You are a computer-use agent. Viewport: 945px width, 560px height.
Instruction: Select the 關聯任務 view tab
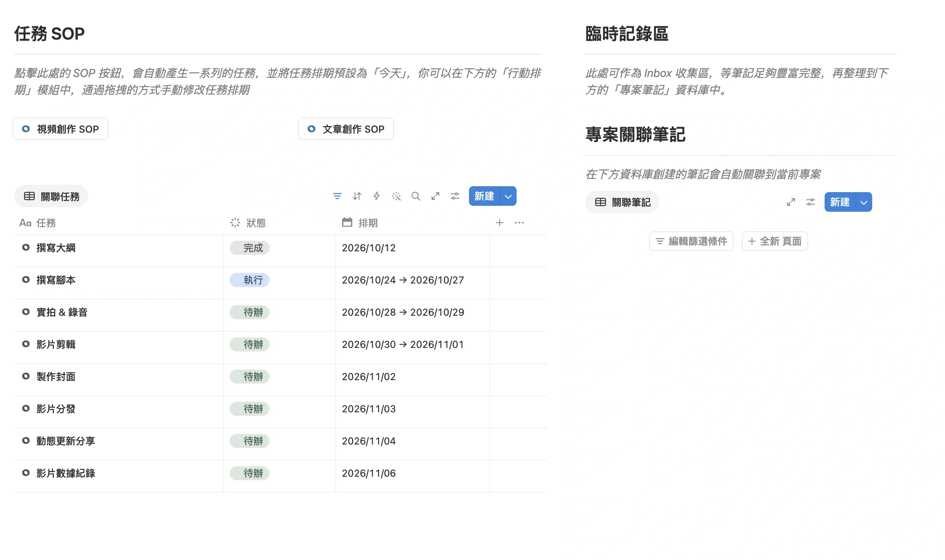(51, 196)
